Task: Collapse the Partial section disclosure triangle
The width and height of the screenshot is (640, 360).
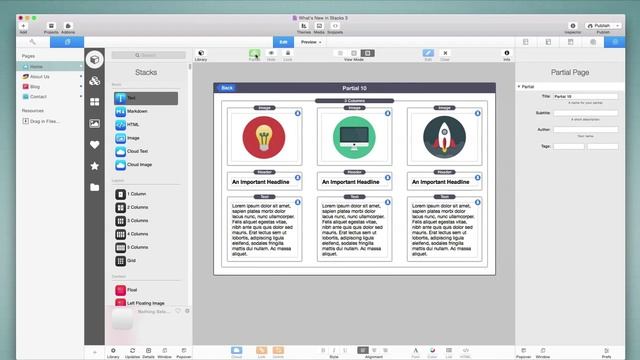Action: 519,87
